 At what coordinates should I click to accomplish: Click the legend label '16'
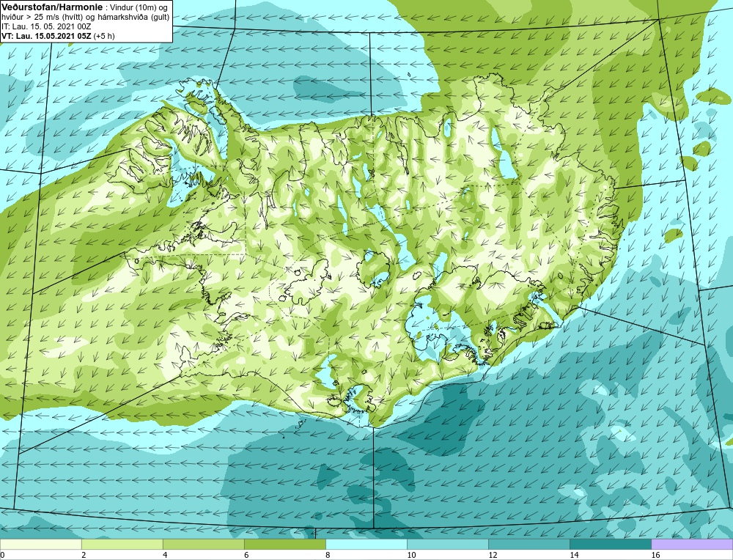point(655,555)
